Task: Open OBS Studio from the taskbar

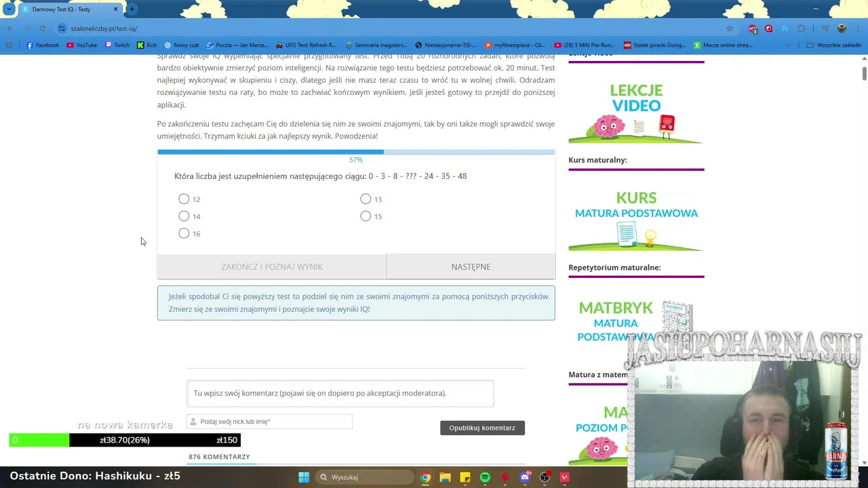Action: tap(545, 477)
